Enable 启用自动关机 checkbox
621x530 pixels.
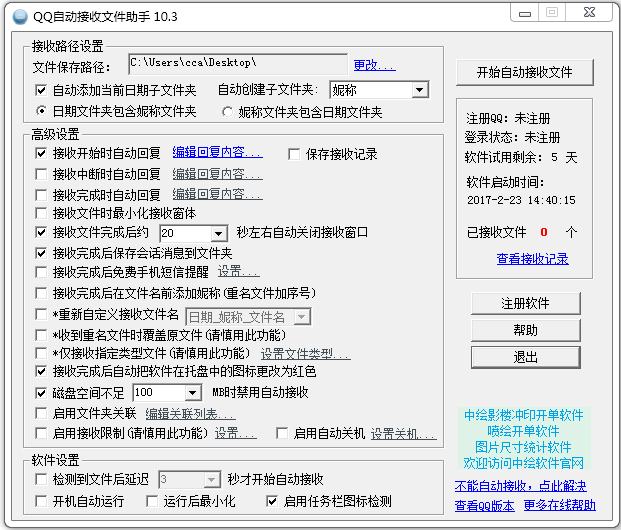coord(282,433)
